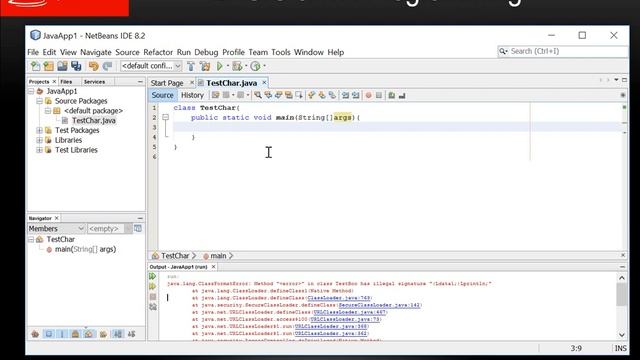The width and height of the screenshot is (640, 360).
Task: Click the first filter icon in Navigator bottom toolbar
Action: (35, 334)
